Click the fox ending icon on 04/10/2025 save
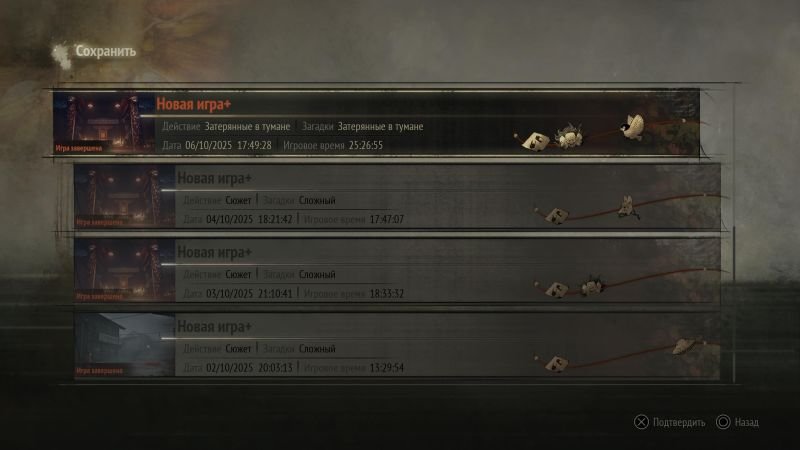 tap(628, 208)
